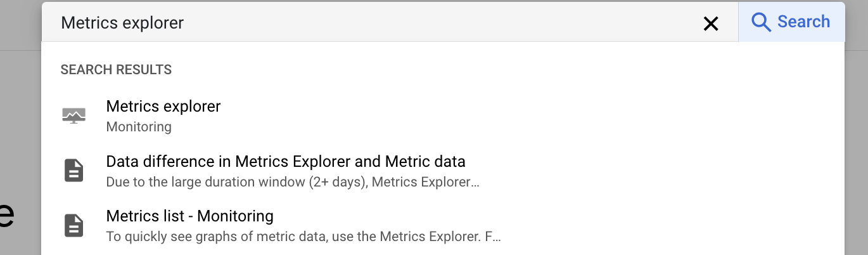
Task: Select the Monitoring subtitle under Metrics explorer
Action: click(139, 127)
